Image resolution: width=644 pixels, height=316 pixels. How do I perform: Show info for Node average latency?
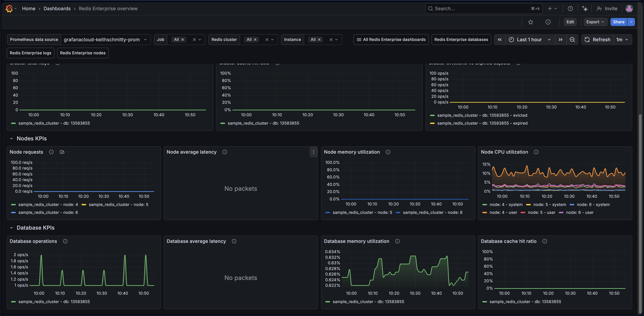[225, 152]
